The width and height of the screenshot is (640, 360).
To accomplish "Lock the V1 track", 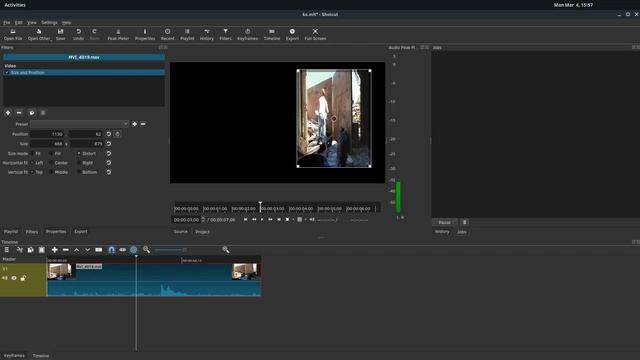I will click(x=23, y=278).
